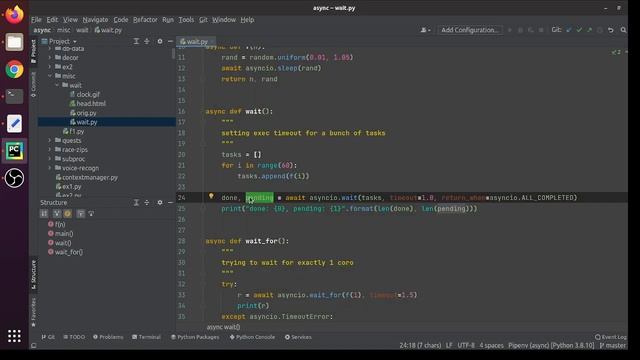Click the intention lightbulb on line 24
640x360 pixels.
tap(211, 196)
